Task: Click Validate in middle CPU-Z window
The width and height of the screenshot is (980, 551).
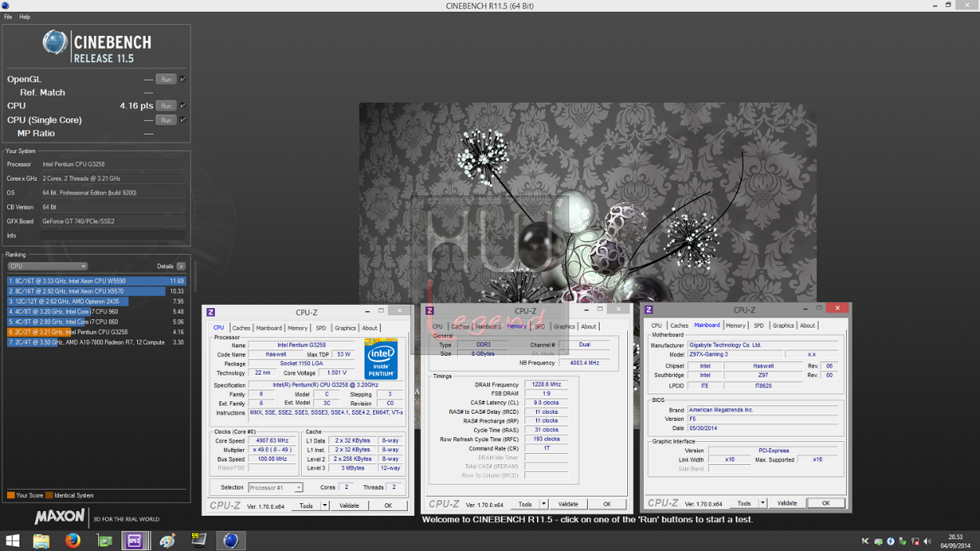Action: point(568,504)
